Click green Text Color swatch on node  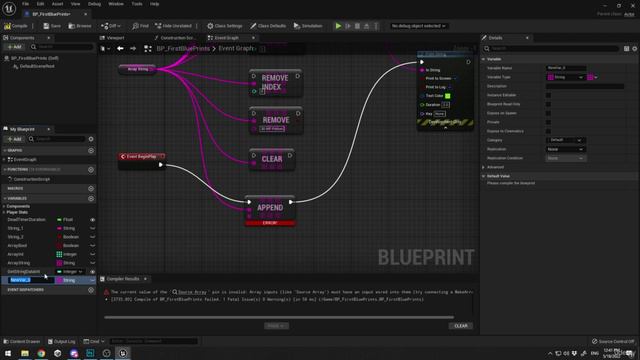tap(447, 96)
